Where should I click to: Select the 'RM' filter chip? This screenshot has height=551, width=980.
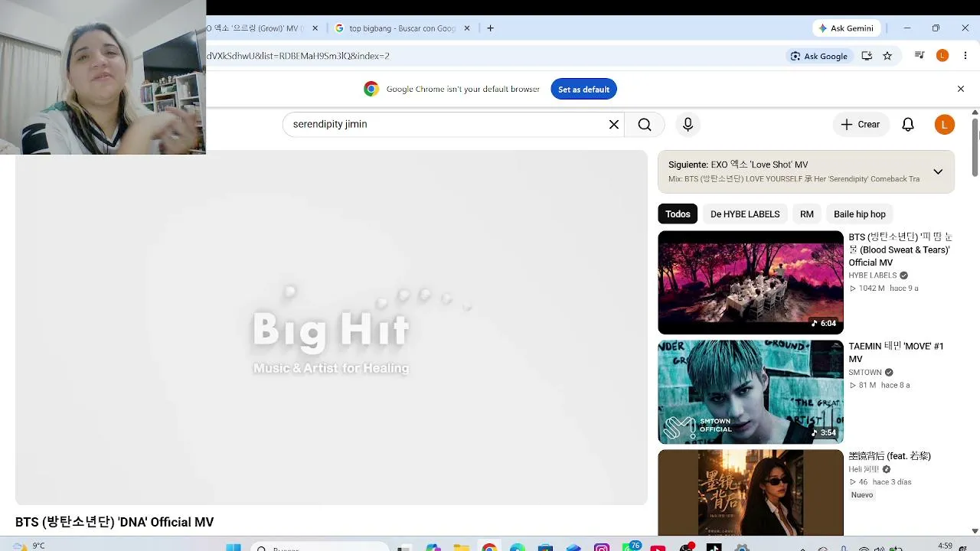[807, 214]
